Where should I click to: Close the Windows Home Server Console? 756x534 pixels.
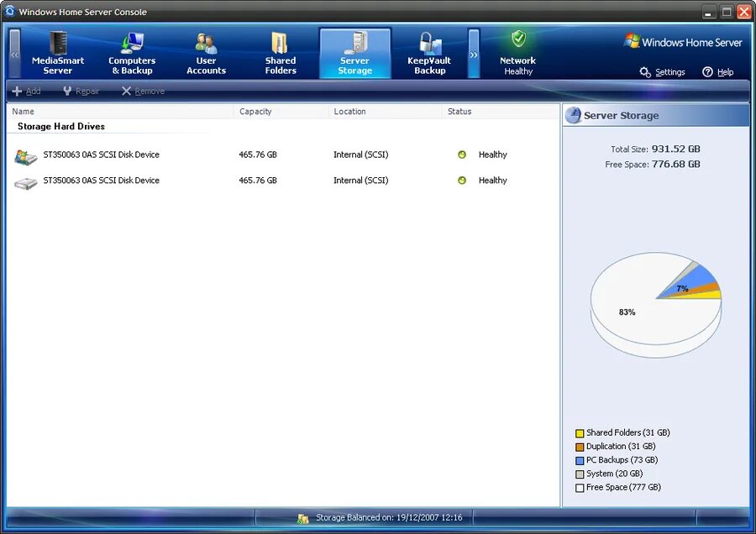point(744,12)
